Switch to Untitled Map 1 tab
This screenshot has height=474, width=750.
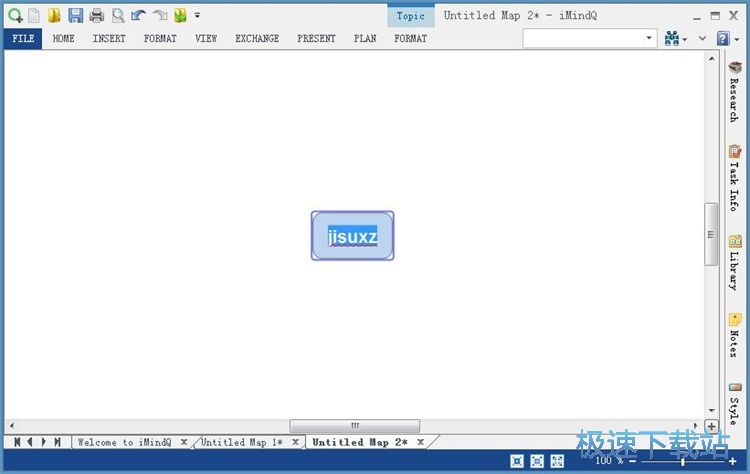point(242,442)
